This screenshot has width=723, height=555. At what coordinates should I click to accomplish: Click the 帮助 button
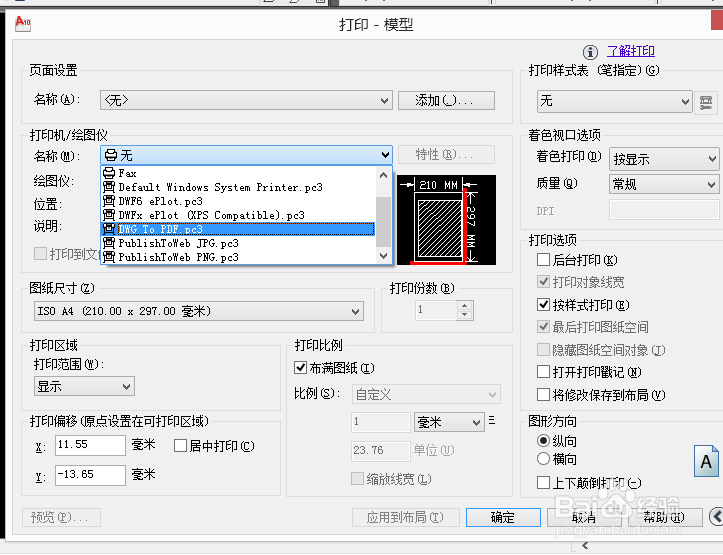tap(665, 517)
